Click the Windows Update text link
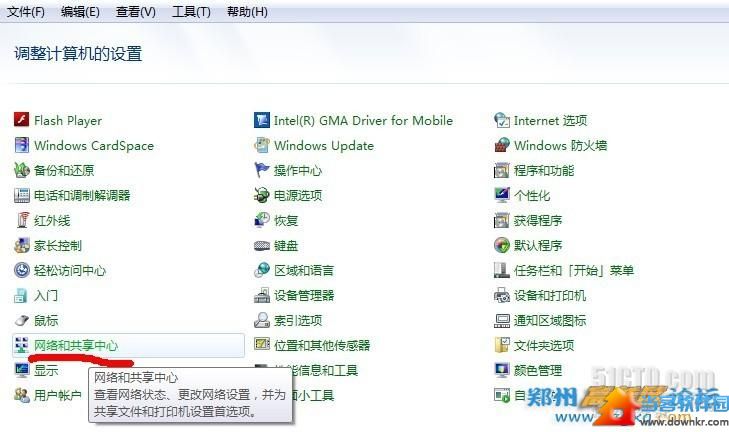 [x=324, y=146]
